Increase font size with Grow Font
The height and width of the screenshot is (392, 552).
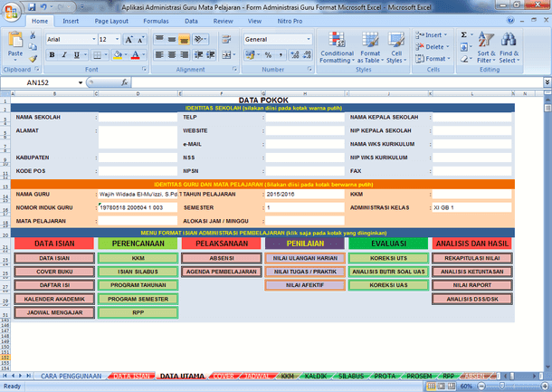(128, 40)
